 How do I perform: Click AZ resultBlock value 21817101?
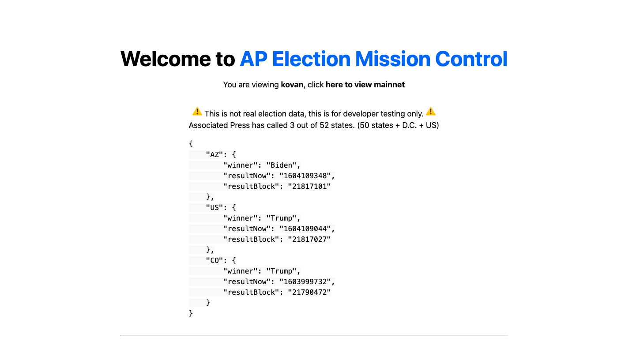(309, 186)
